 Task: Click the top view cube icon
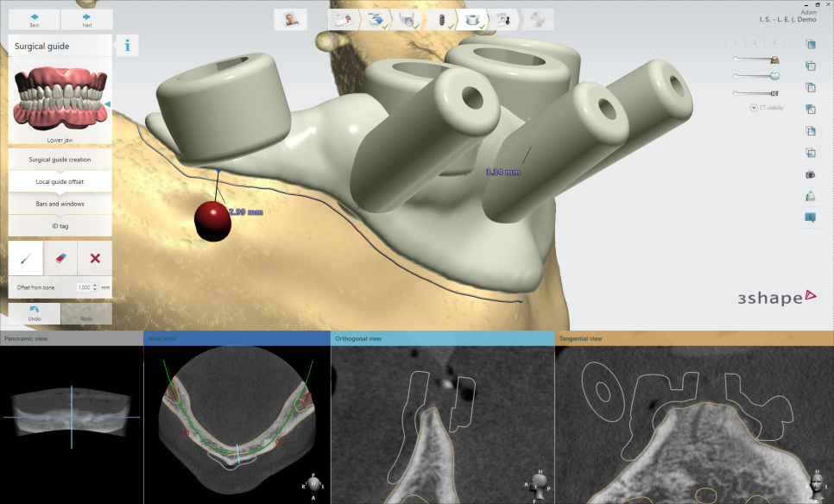point(810,44)
